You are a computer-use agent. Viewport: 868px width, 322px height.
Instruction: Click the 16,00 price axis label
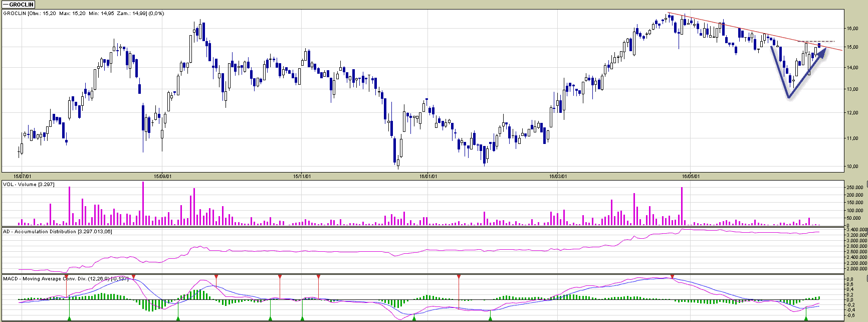click(851, 29)
